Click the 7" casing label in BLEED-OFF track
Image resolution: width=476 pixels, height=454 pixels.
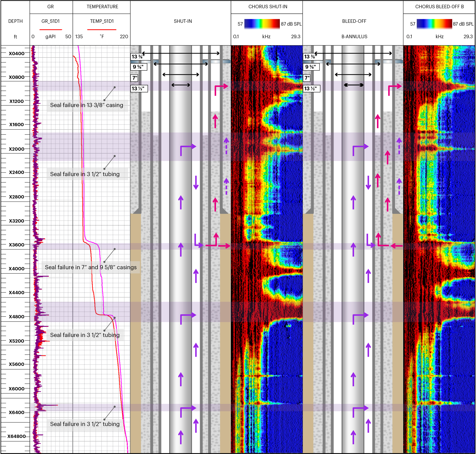click(307, 78)
